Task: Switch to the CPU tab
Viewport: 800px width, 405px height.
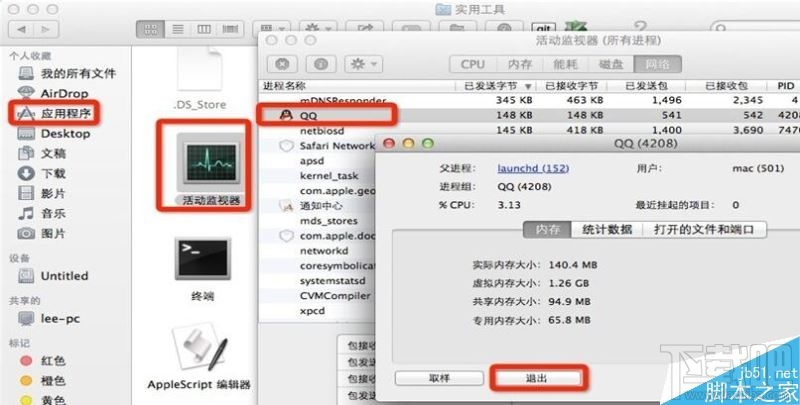Action: pyautogui.click(x=472, y=64)
